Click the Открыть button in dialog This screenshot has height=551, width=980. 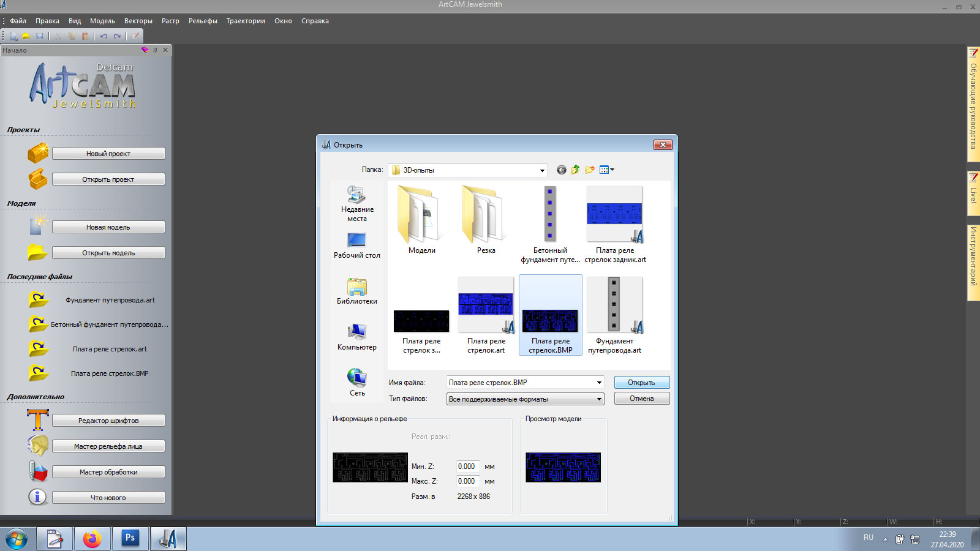641,383
